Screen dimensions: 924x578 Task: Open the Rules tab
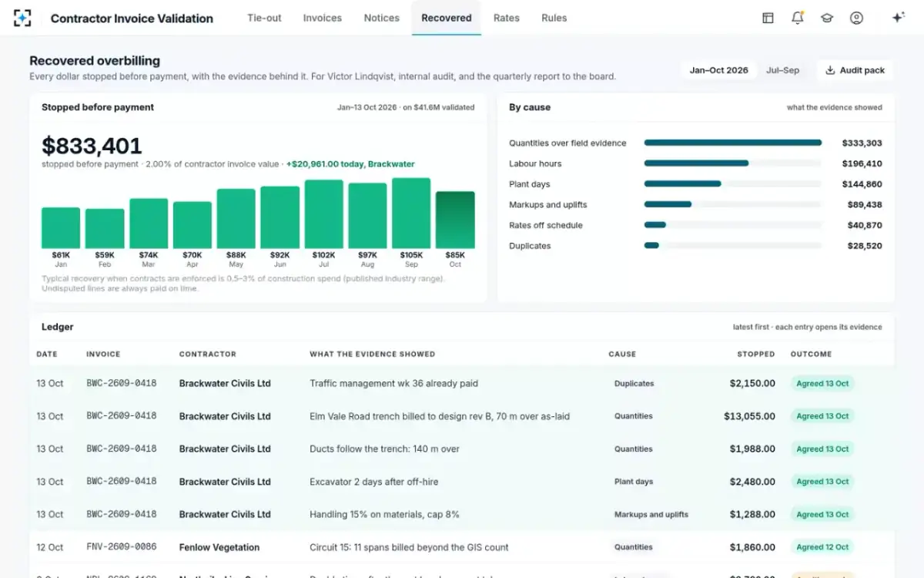554,18
